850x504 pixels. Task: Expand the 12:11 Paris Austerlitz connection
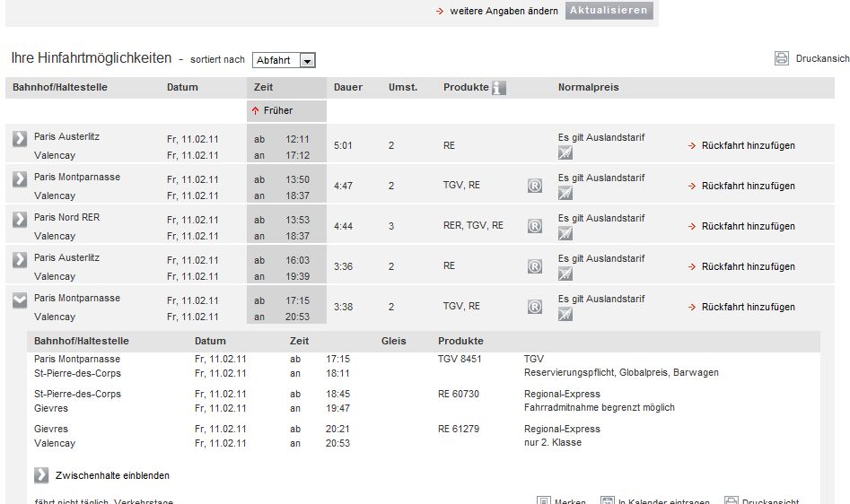click(20, 139)
